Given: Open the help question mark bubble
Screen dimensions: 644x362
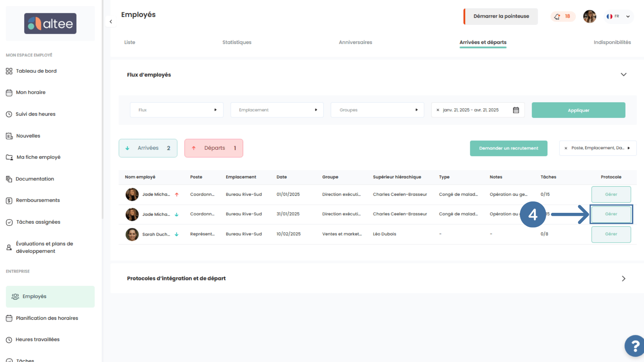Looking at the screenshot, I should (x=634, y=346).
